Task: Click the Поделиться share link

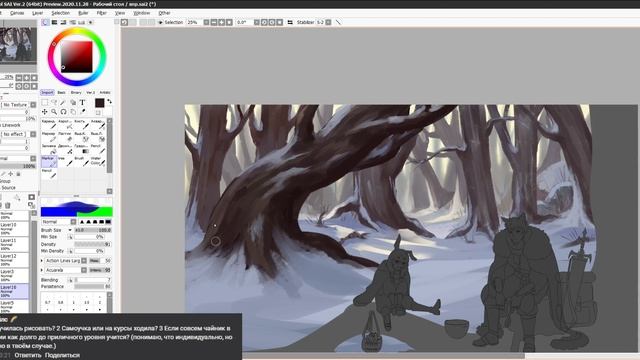Action: pos(62,355)
